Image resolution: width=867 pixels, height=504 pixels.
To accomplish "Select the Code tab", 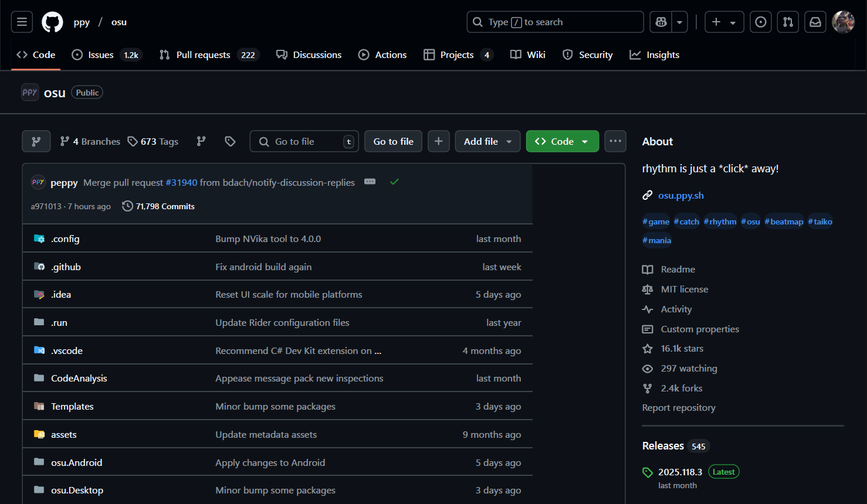I will pyautogui.click(x=36, y=55).
